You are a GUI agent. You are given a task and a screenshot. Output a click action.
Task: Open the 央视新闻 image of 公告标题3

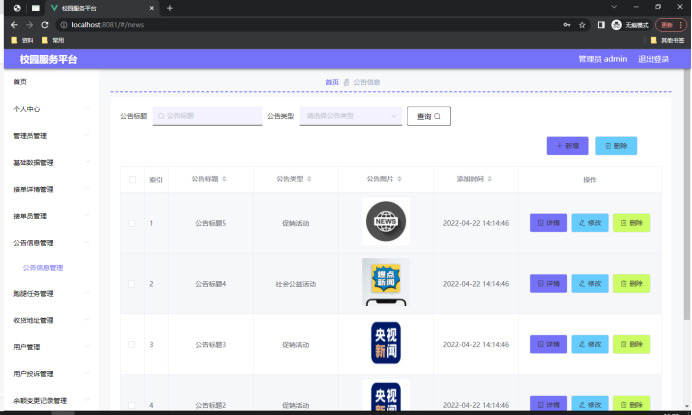(x=386, y=343)
